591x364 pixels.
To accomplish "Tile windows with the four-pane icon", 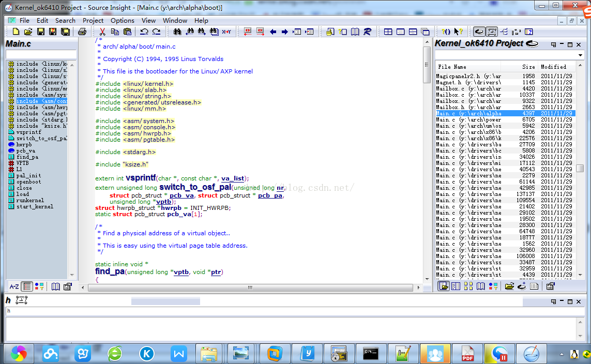I will pyautogui.click(x=388, y=32).
